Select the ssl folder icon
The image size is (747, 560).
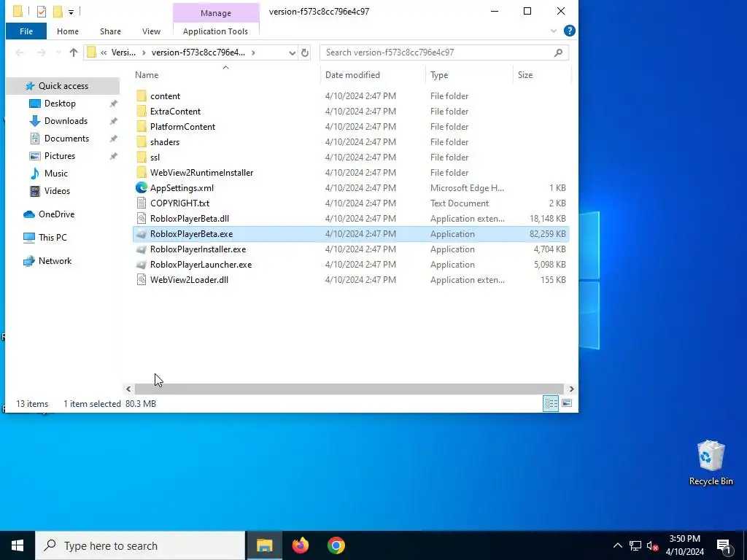tap(142, 157)
